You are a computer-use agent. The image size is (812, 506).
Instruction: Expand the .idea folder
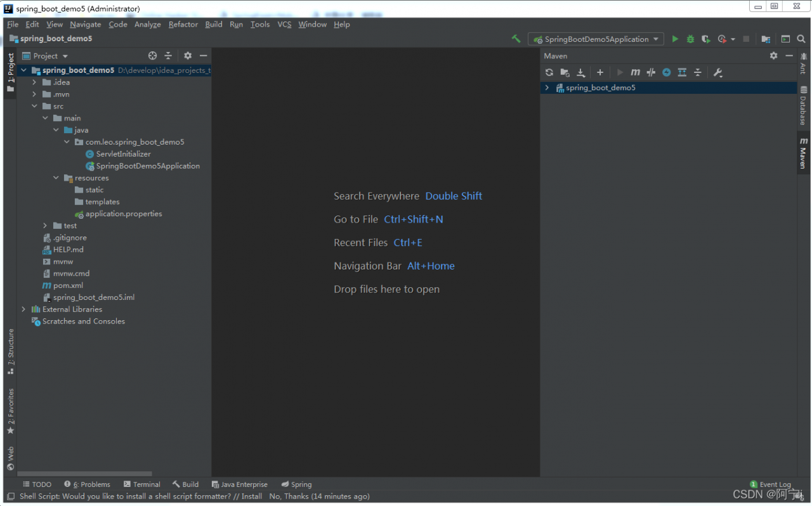point(35,82)
